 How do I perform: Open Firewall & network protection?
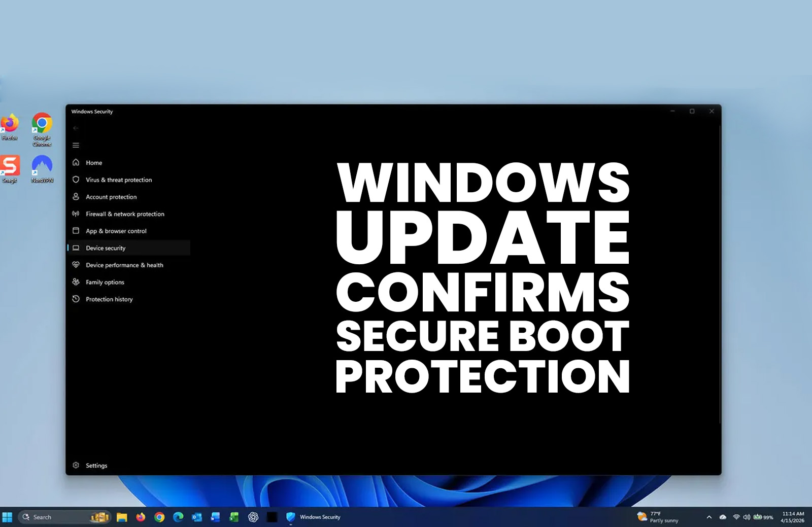(124, 214)
